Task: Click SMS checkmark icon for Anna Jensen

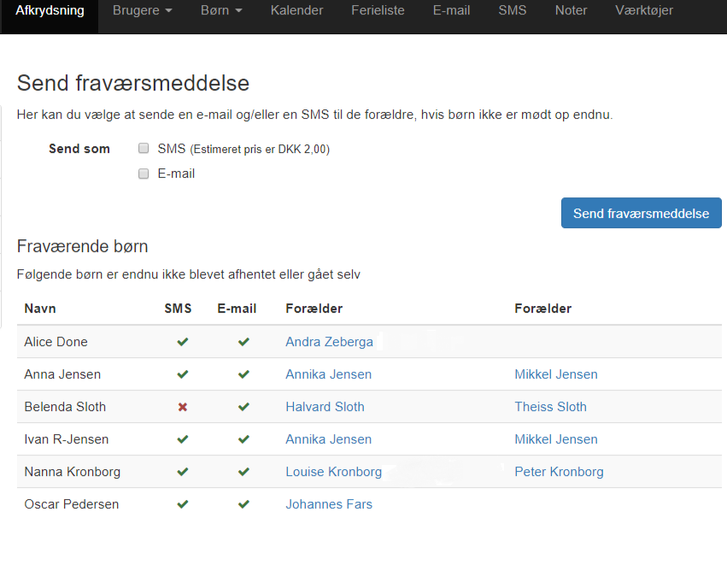Action: pyautogui.click(x=183, y=374)
